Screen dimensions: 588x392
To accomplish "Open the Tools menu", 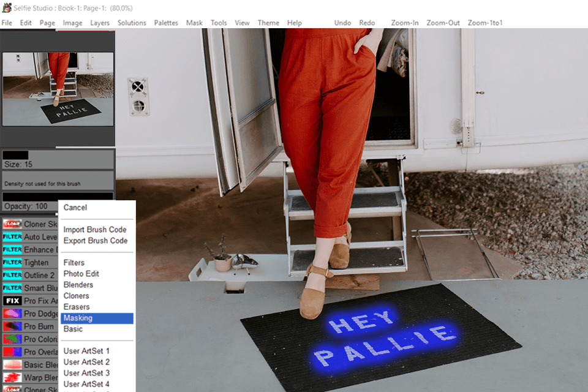I will point(219,23).
